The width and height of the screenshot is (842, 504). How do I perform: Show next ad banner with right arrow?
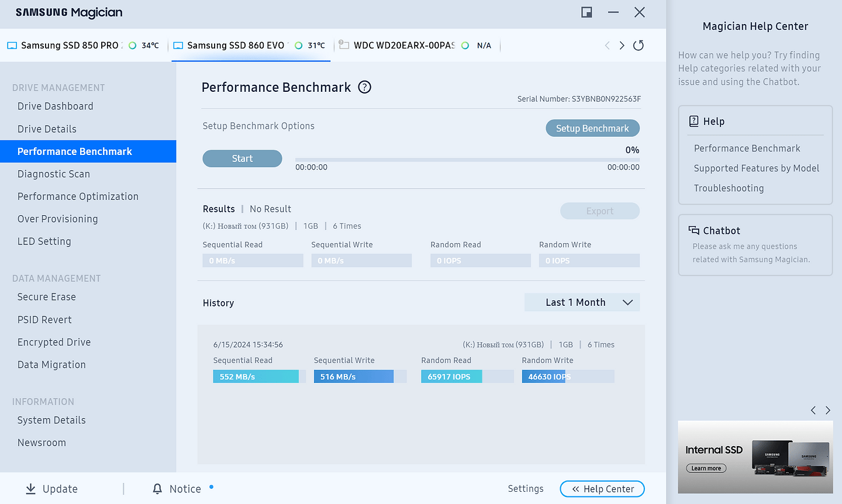tap(828, 410)
